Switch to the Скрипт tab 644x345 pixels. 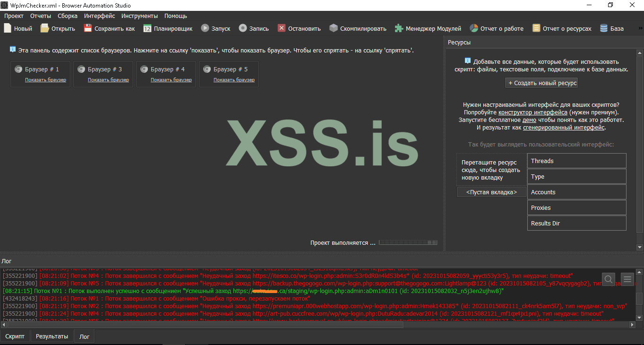(15, 336)
